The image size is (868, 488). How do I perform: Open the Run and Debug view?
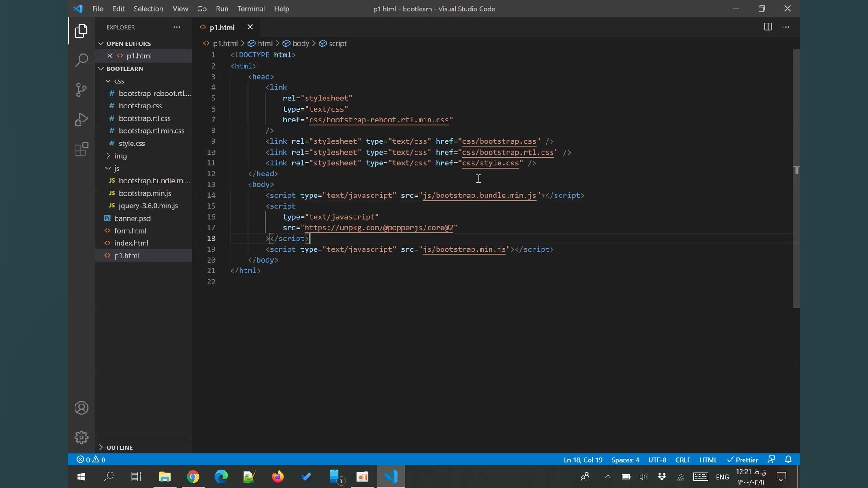pyautogui.click(x=81, y=120)
